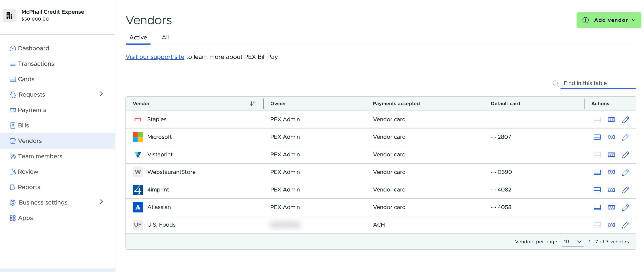This screenshot has width=644, height=272.
Task: Click the payment icon in 4imprint row
Action: point(611,190)
